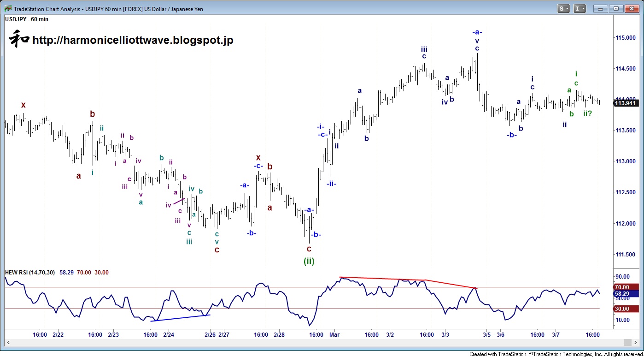Viewport: 644px width, 357px height.
Task: Minimize the Chart Analysis window
Action: point(599,8)
